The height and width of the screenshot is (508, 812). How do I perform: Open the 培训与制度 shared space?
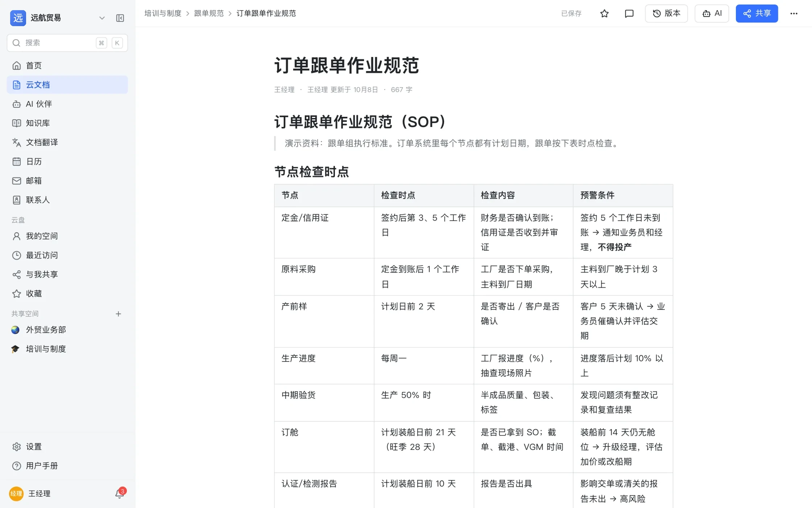[x=67, y=349]
